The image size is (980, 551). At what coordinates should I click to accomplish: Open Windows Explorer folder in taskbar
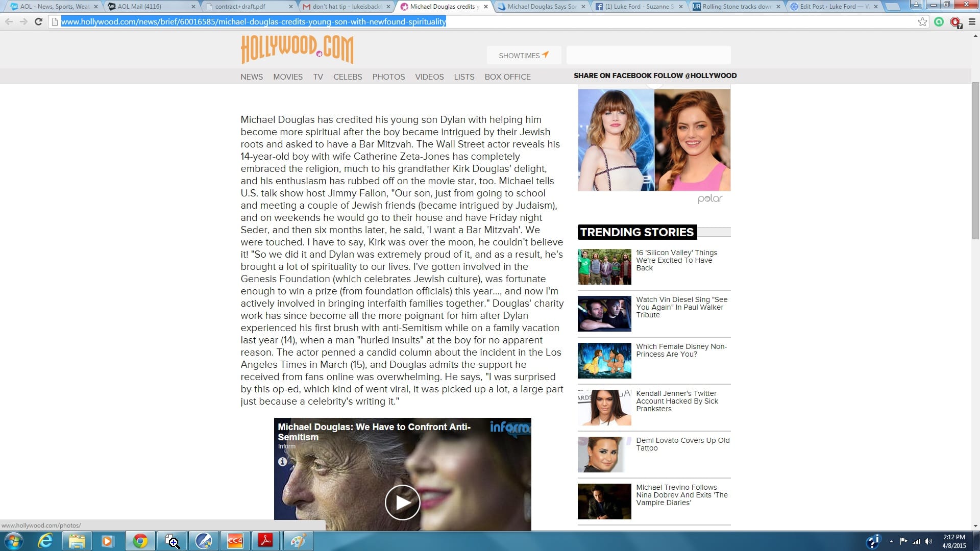click(x=77, y=541)
